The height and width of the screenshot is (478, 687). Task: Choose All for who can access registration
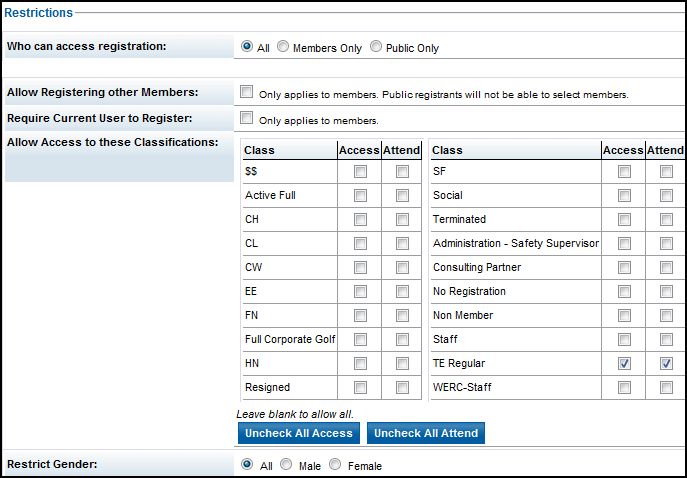[246, 47]
